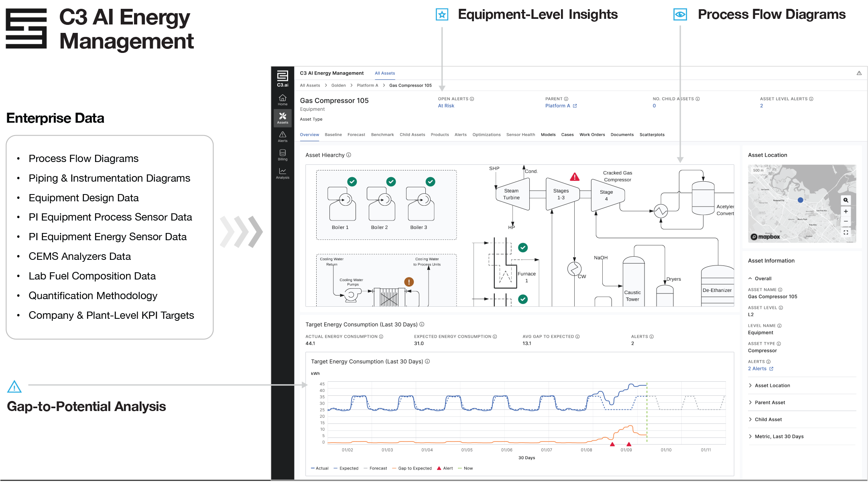Click the first red alert marker on chart
This screenshot has height=486, width=868.
point(612,444)
